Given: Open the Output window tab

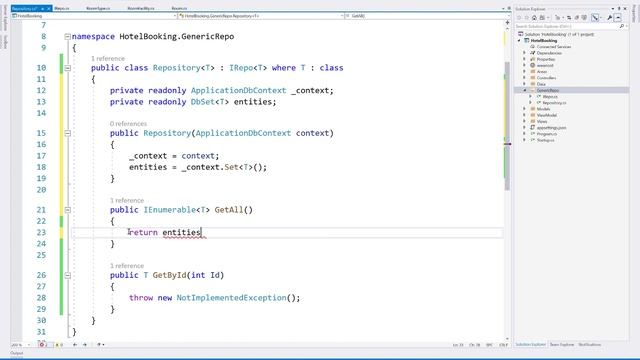Looking at the screenshot, I should point(17,353).
